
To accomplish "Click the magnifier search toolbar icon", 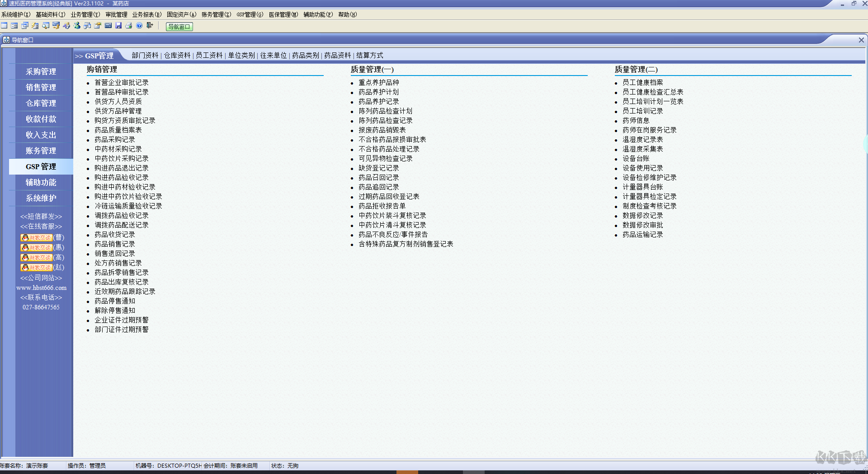I will [46, 25].
